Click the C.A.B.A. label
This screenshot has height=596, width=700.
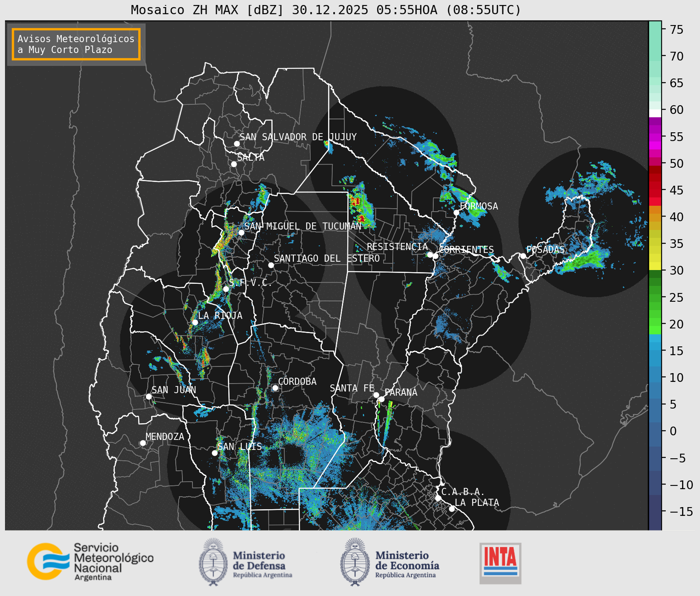(x=463, y=492)
